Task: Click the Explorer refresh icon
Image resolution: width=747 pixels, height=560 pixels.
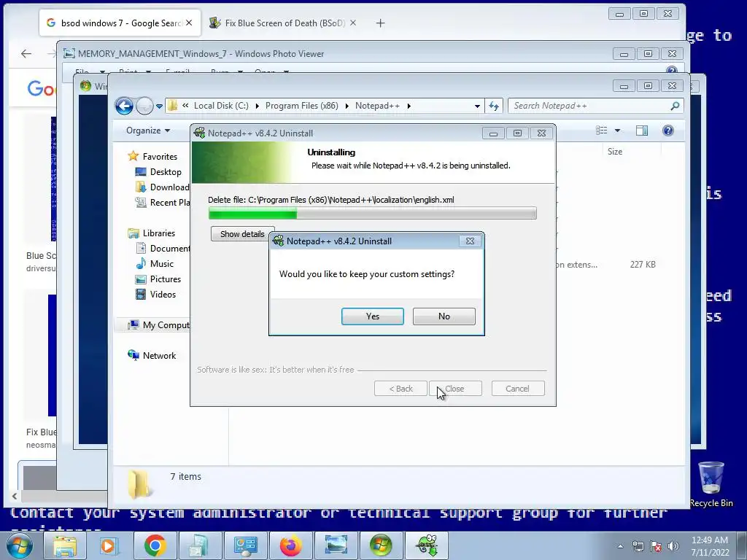Action: [494, 106]
